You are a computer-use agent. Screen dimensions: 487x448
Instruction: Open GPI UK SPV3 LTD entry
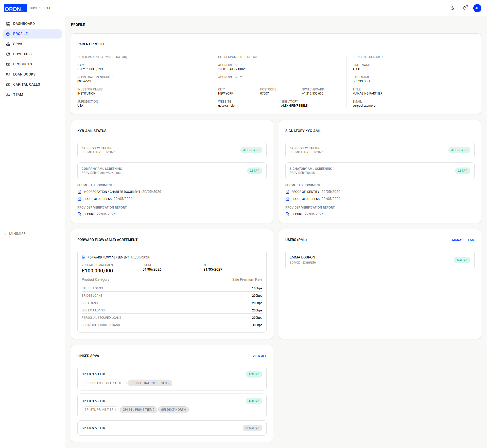(172, 428)
